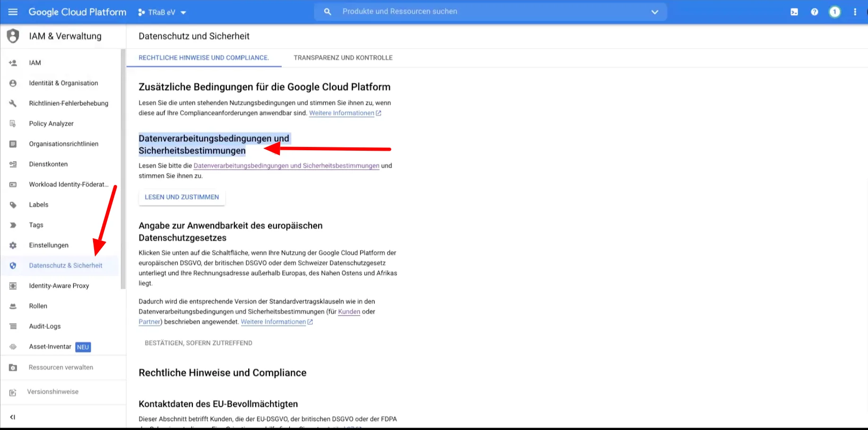This screenshot has width=868, height=430.
Task: Go to Identity-Aware Proxy menu item
Action: pos(59,285)
